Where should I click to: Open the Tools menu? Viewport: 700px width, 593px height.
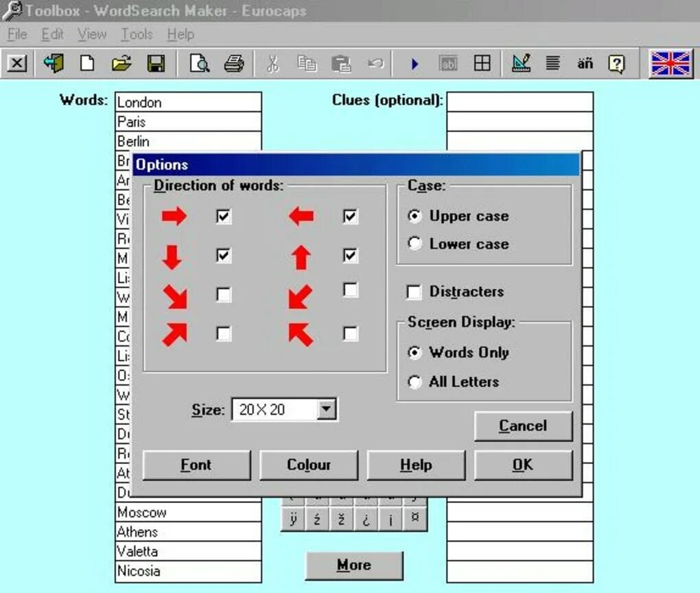137,34
